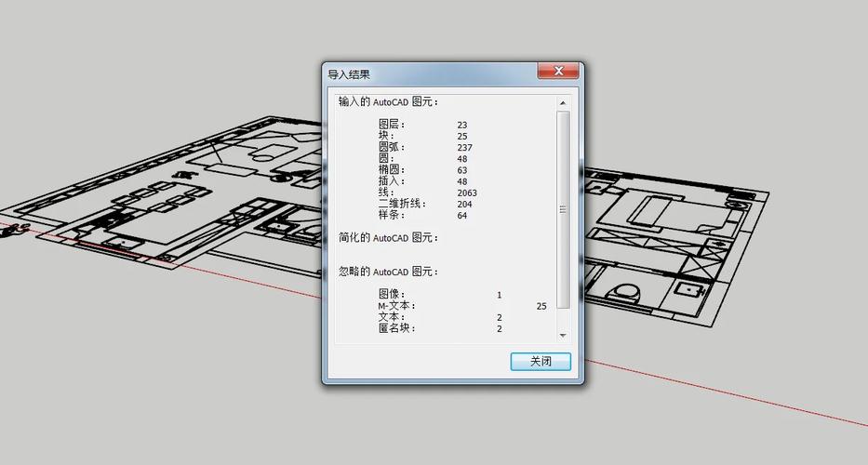
Task: Click the 二维折线 value 204
Action: pyautogui.click(x=465, y=205)
